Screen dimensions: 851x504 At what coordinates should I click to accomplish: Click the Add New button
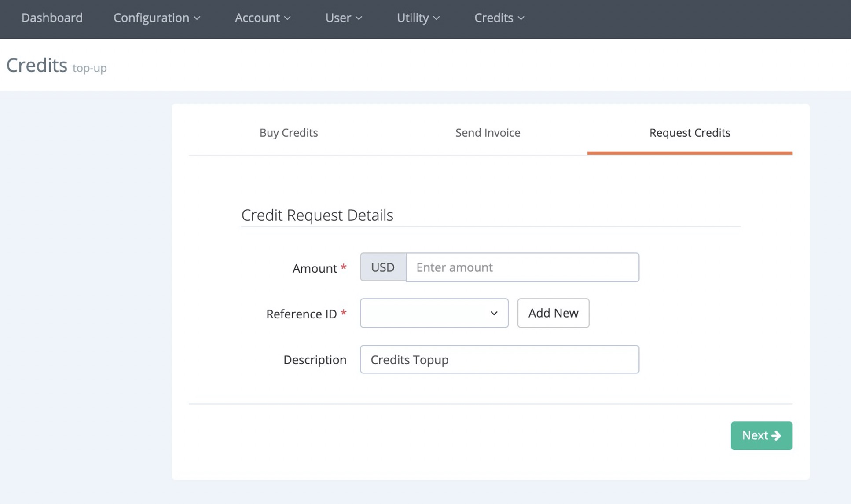[553, 313]
